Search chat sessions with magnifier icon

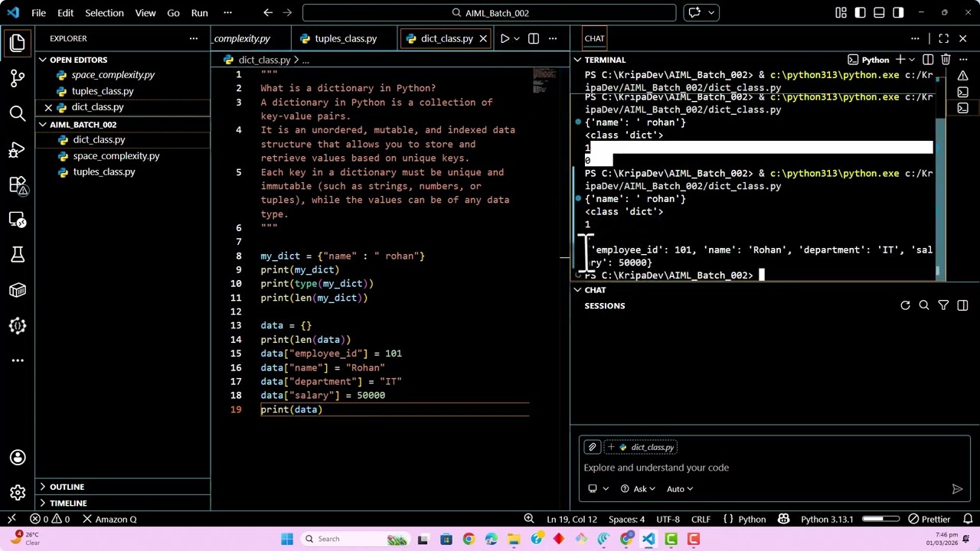pos(924,306)
